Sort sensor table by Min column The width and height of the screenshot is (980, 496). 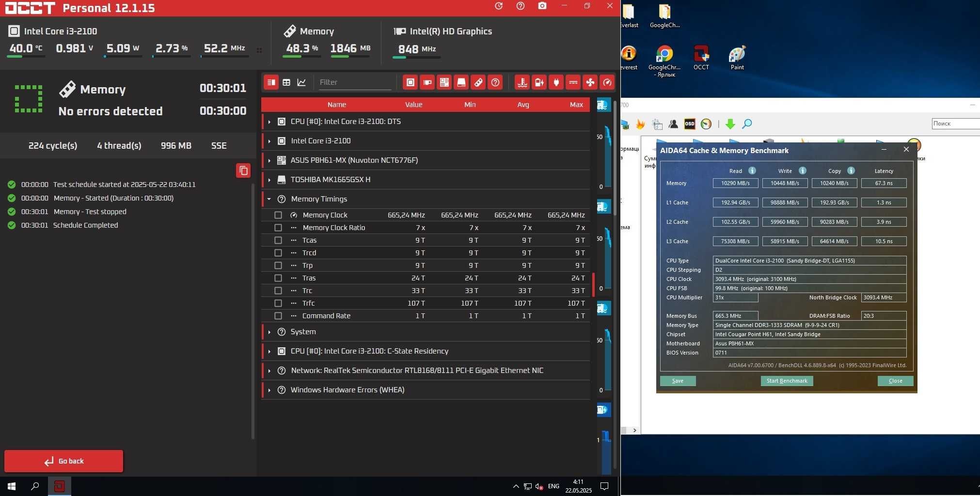pos(470,105)
